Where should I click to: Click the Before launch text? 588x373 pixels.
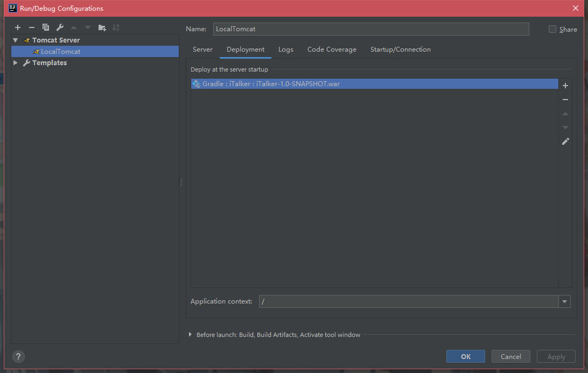[x=278, y=335]
